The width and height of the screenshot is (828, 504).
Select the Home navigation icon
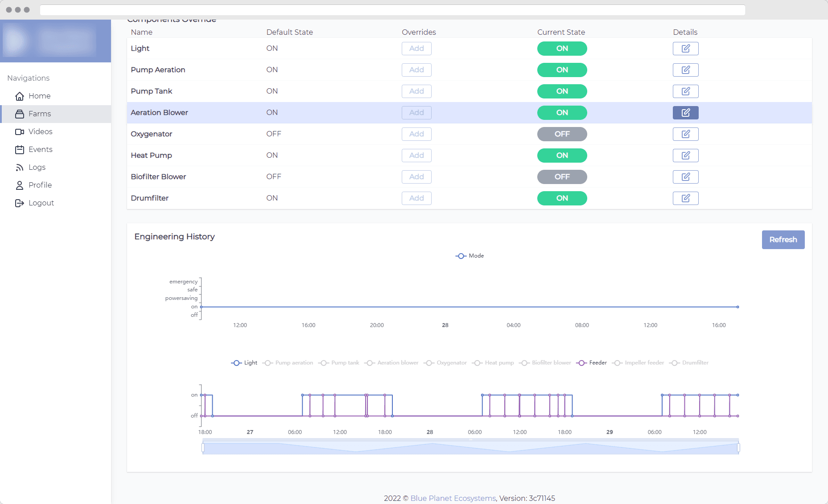click(x=20, y=96)
